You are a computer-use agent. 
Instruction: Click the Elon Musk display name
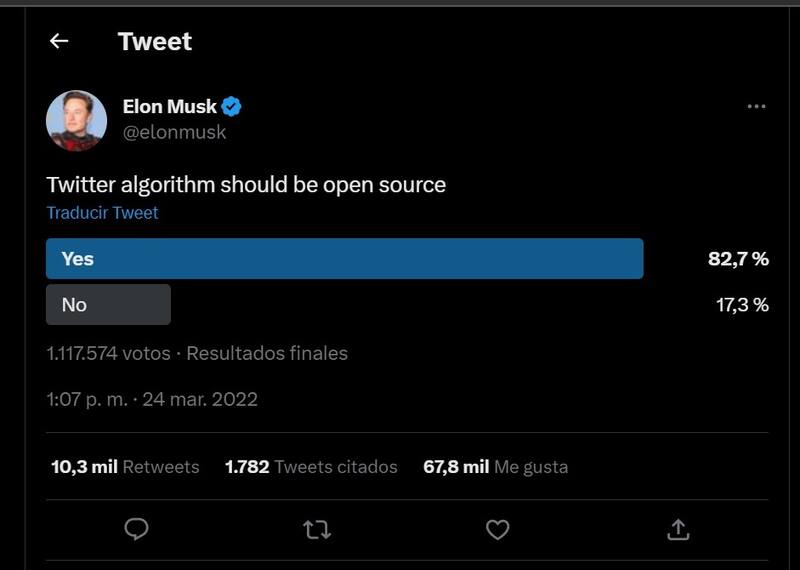[169, 107]
